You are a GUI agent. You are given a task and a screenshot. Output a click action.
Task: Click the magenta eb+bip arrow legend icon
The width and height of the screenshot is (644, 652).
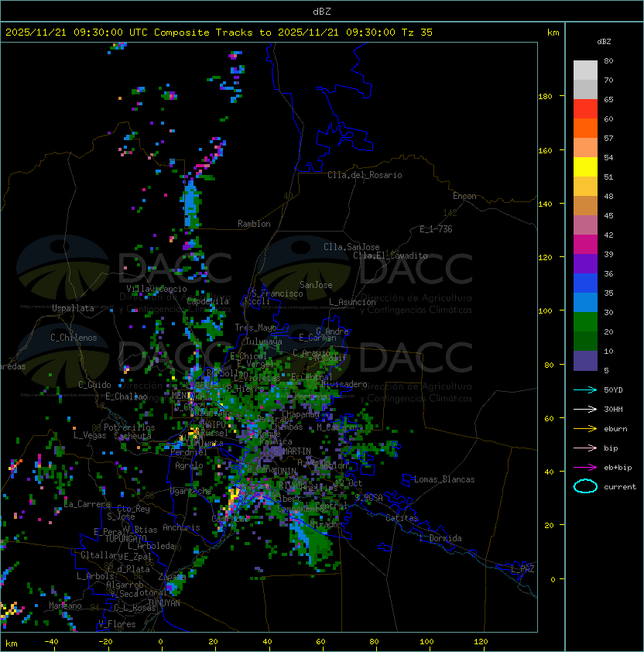(585, 468)
